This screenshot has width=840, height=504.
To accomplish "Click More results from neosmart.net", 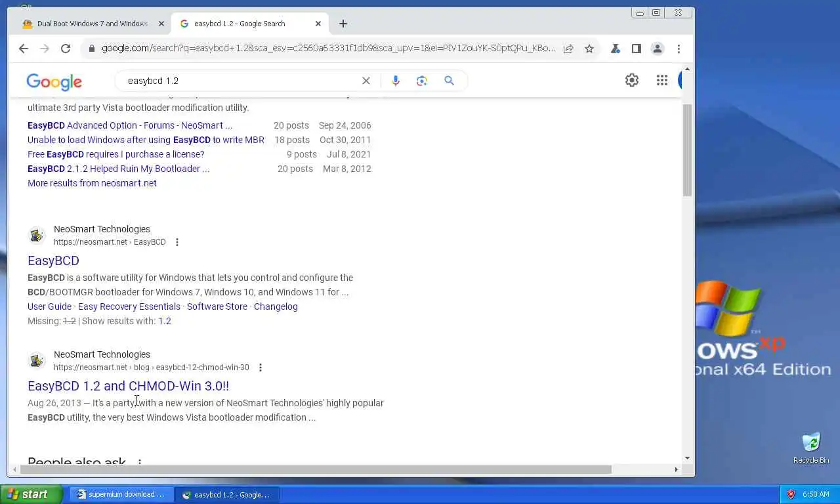I will (x=92, y=183).
